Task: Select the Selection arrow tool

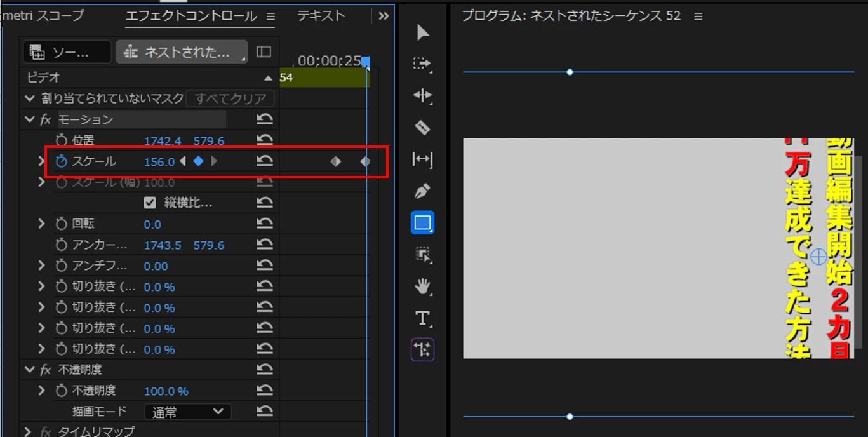Action: (423, 32)
